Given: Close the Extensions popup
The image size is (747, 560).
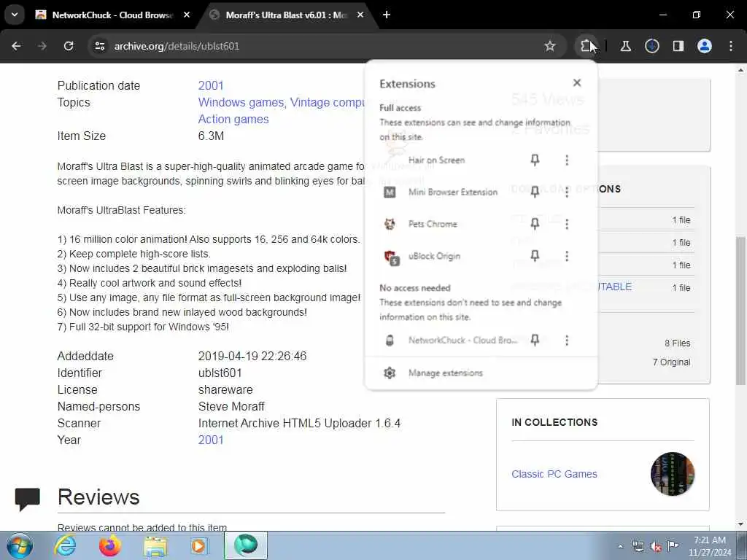Looking at the screenshot, I should click(577, 83).
